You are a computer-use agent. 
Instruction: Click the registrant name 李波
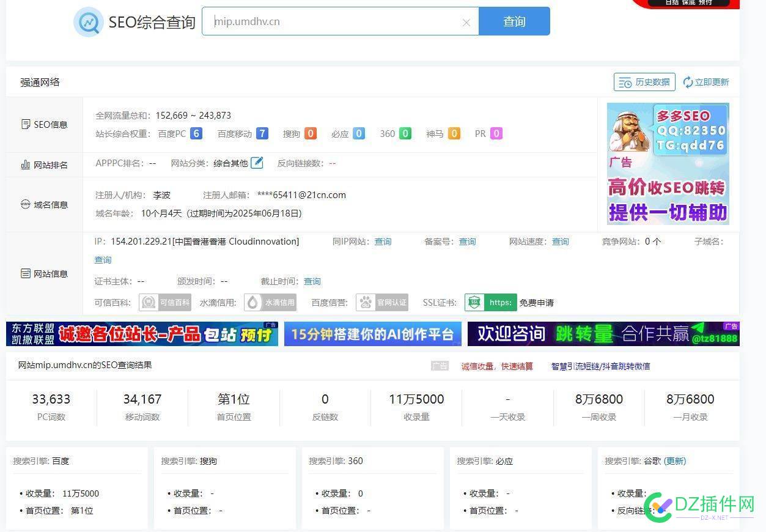pos(161,195)
